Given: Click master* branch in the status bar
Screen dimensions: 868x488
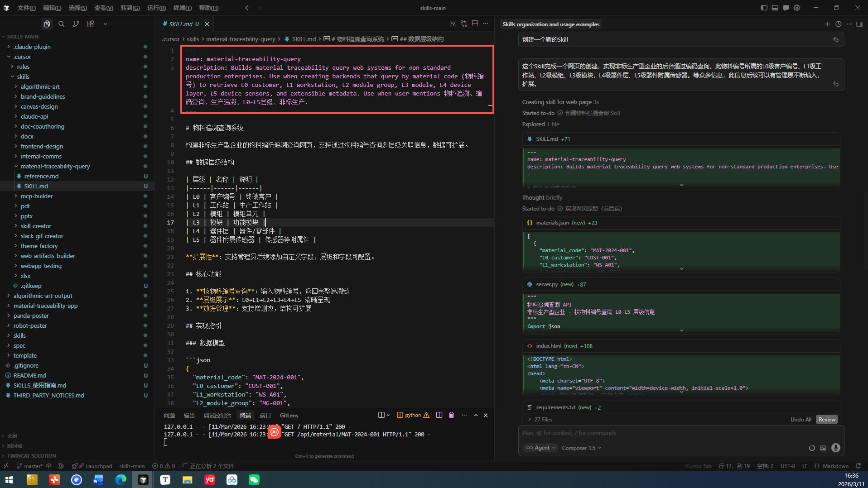Looking at the screenshot, I should (x=30, y=466).
